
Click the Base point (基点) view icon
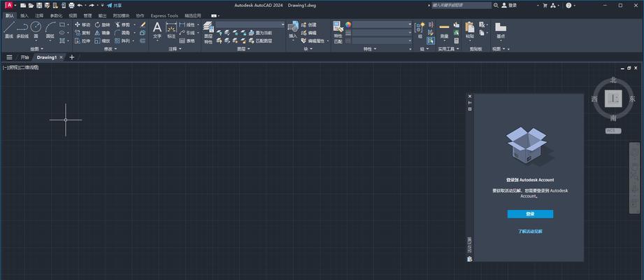click(501, 30)
